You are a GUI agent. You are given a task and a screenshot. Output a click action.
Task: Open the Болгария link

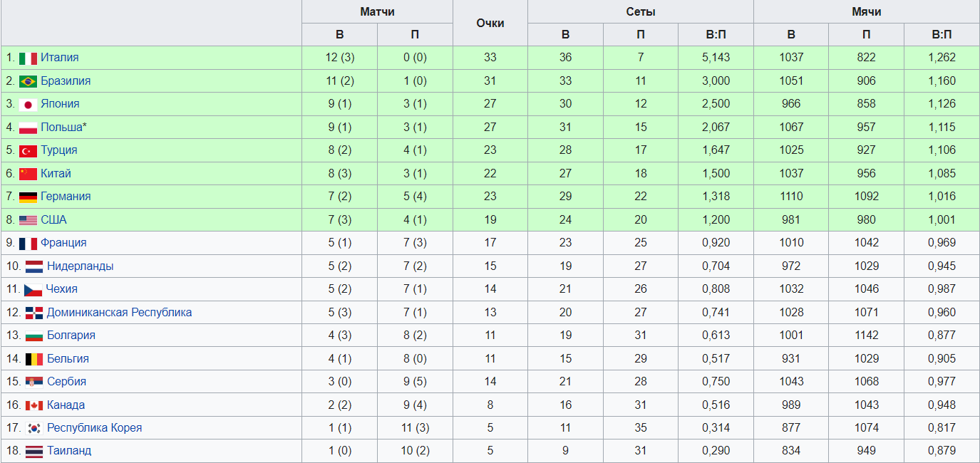point(71,335)
